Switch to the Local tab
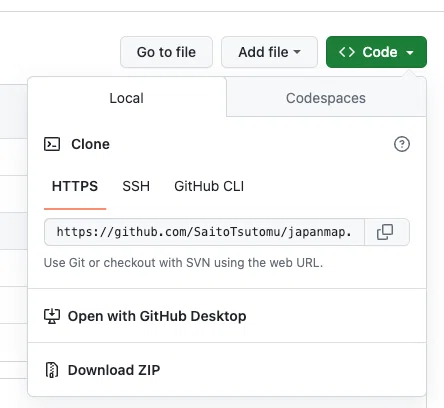This screenshot has height=408, width=444. [x=127, y=98]
